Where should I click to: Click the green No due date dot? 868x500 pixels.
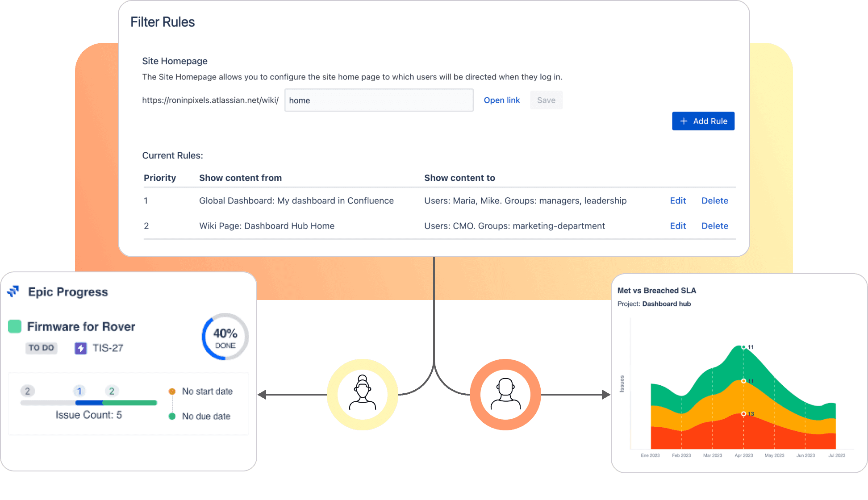pyautogui.click(x=172, y=416)
